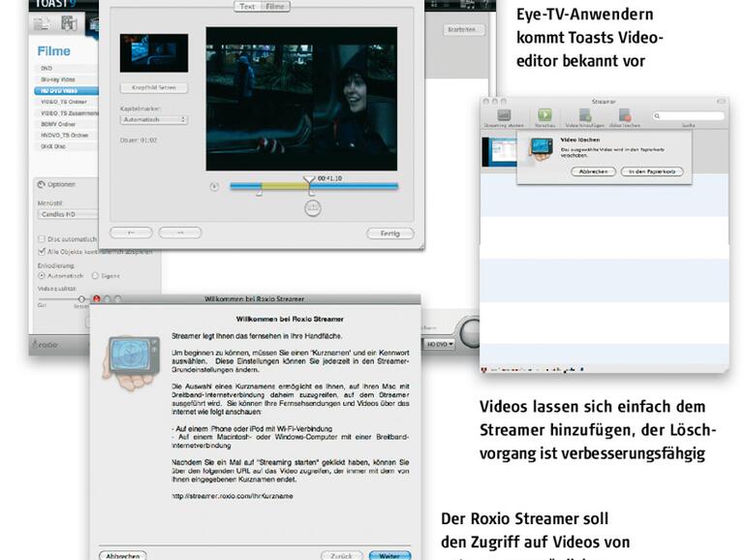This screenshot has height=560, width=746.
Task: Open the Candles HD menu style dropdown
Action: point(68,214)
